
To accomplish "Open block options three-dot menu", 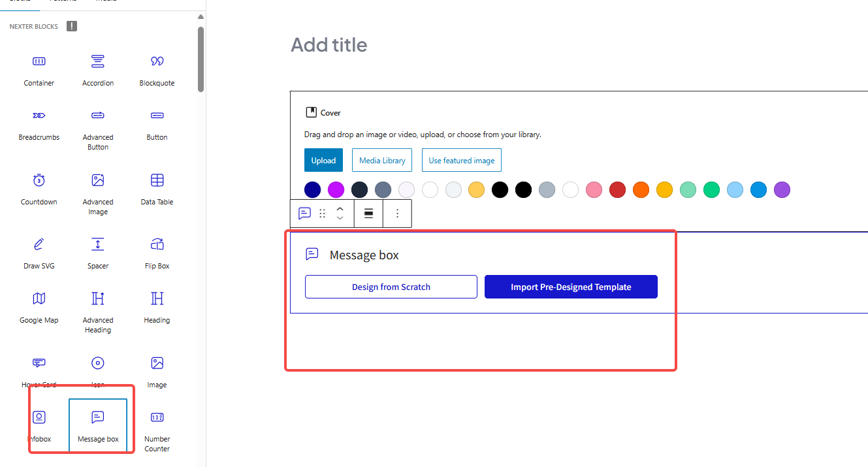I will coord(397,214).
